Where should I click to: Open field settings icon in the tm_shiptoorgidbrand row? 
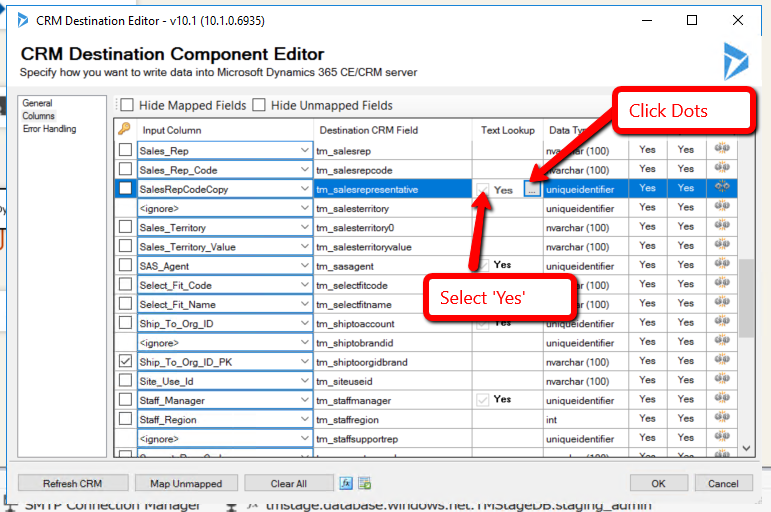722,359
